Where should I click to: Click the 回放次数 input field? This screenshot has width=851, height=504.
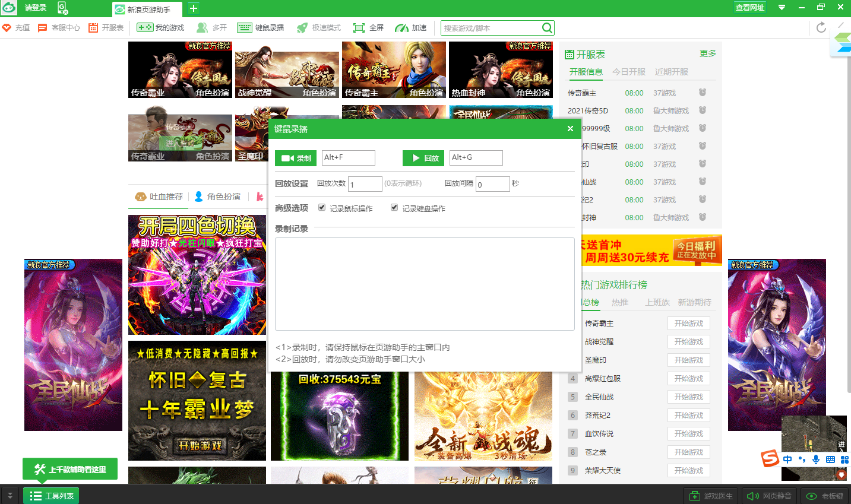[x=365, y=184]
